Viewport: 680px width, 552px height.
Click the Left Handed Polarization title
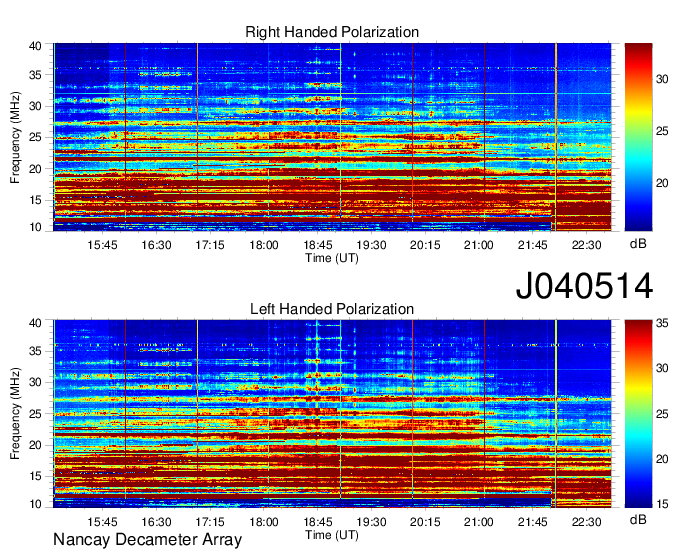click(332, 309)
